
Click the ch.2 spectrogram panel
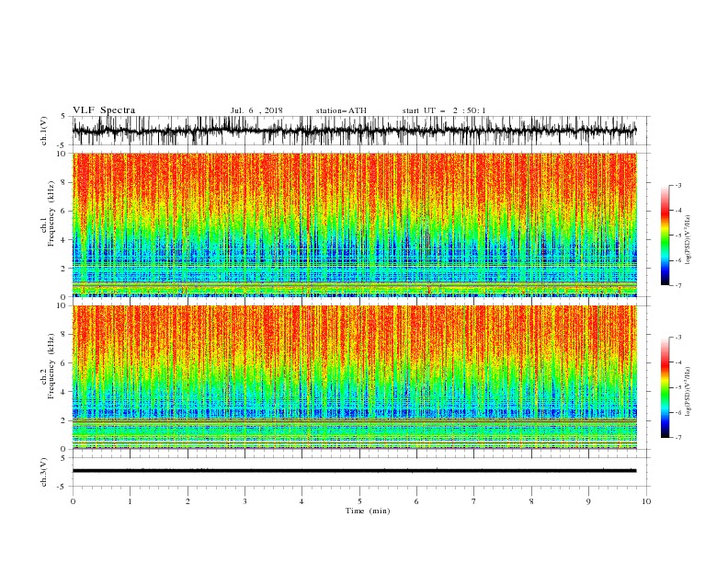(355, 377)
